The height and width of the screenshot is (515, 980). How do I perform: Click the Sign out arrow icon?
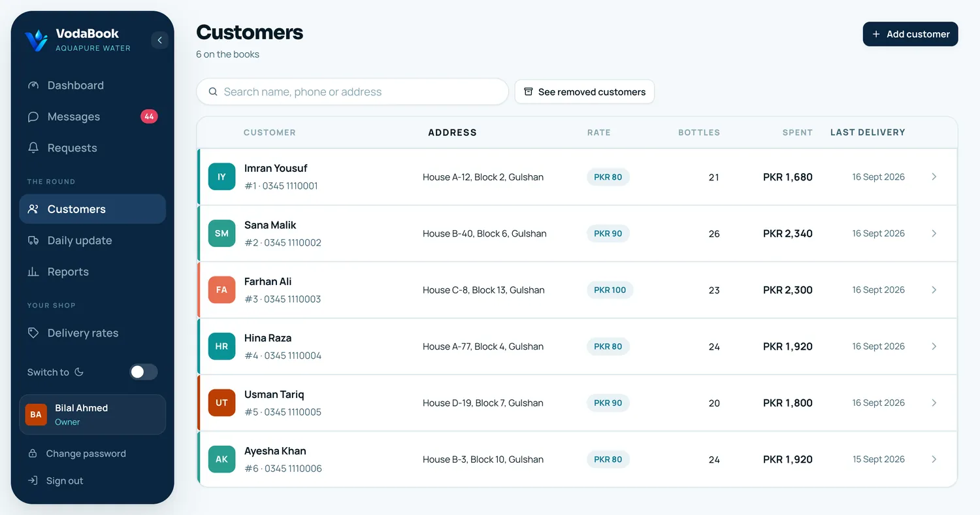pyautogui.click(x=33, y=481)
